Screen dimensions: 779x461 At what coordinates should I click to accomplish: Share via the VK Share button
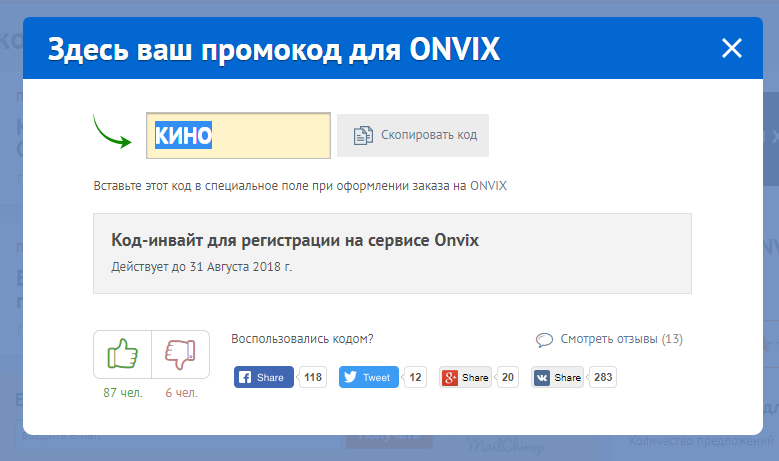pyautogui.click(x=557, y=377)
